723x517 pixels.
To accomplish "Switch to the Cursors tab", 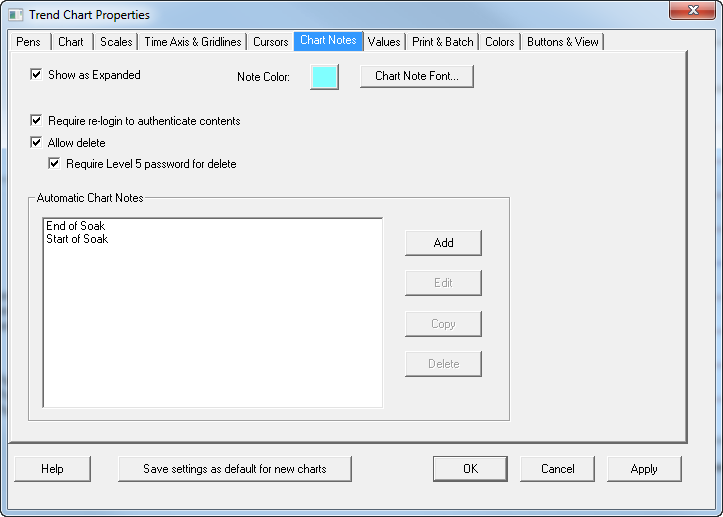I will tap(270, 42).
